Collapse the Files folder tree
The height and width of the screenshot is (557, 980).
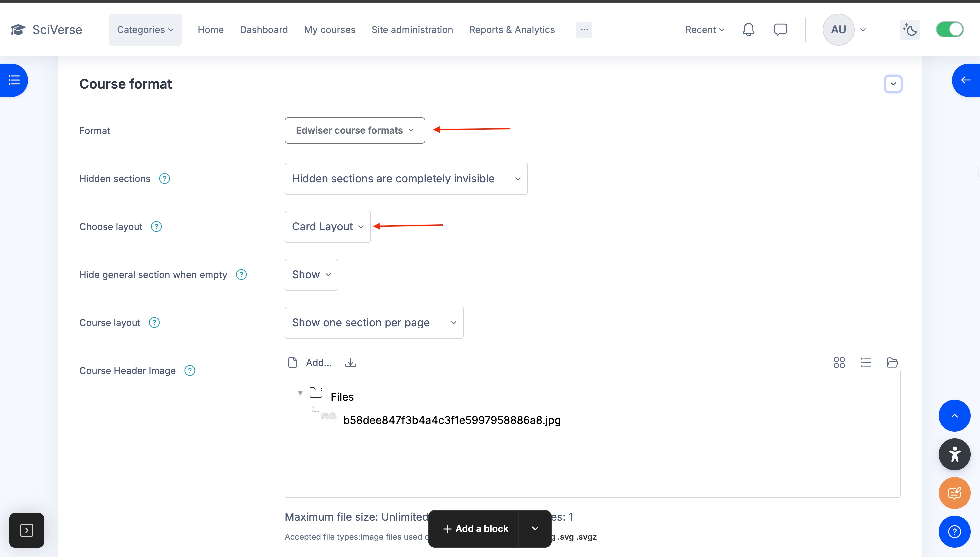click(x=300, y=393)
